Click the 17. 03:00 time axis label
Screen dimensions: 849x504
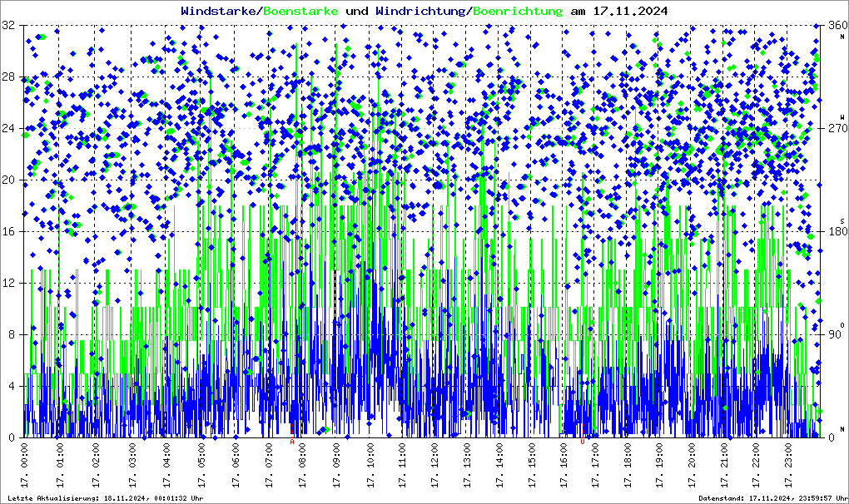coord(132,465)
